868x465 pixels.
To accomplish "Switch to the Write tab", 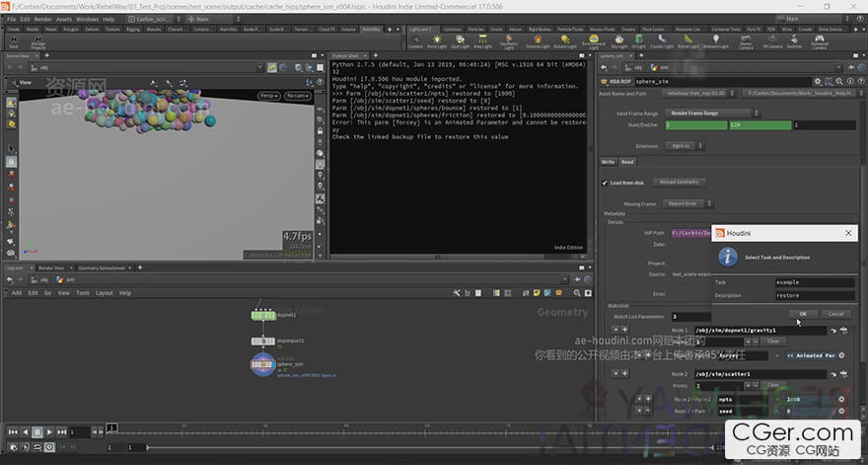I will point(608,162).
